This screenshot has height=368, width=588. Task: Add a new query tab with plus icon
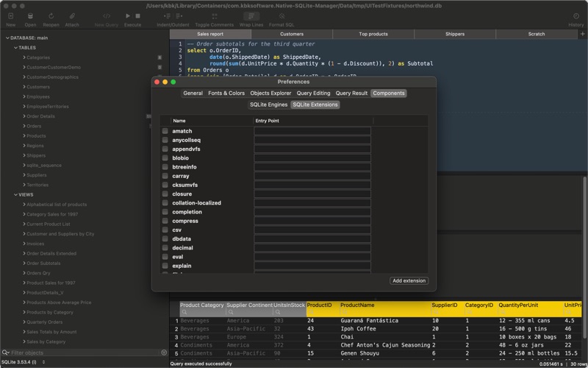(x=582, y=34)
